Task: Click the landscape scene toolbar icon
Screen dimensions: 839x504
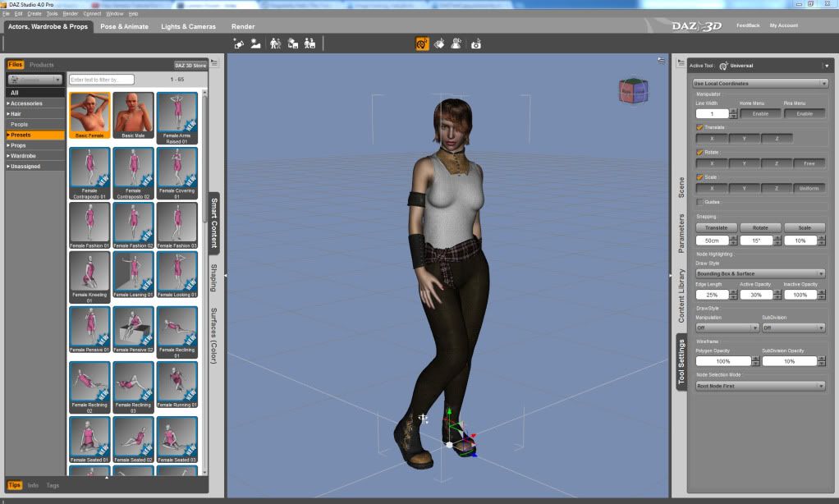Action: [256, 44]
